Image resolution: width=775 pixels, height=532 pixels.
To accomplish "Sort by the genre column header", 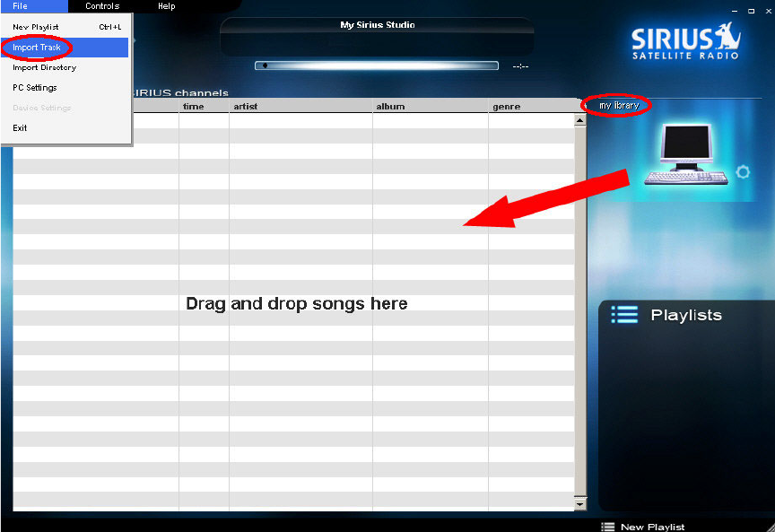I will point(531,106).
